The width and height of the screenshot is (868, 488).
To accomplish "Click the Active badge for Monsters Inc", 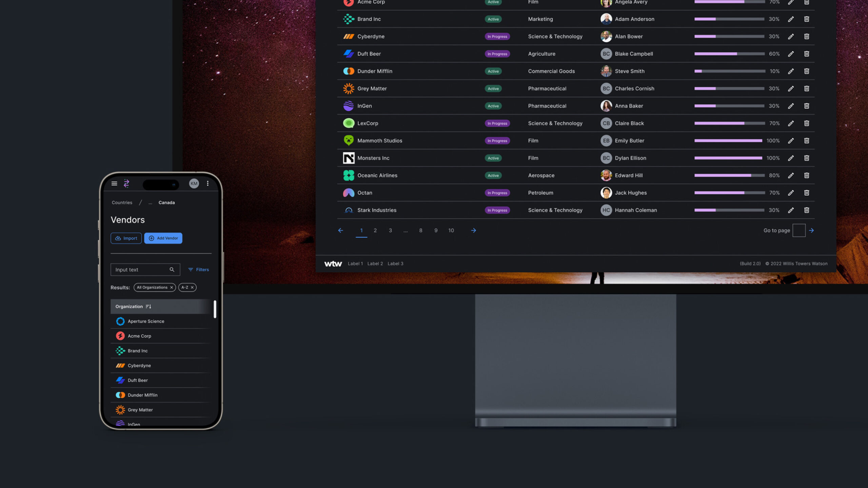I will [493, 158].
